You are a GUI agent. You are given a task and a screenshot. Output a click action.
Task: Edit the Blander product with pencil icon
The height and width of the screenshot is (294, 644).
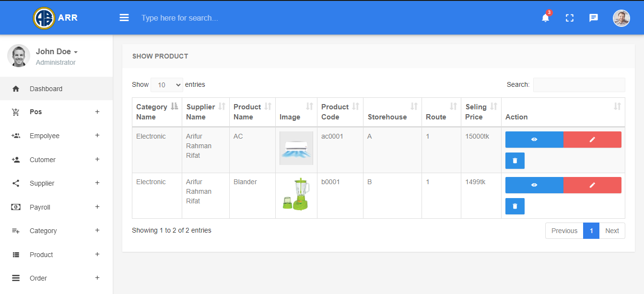[592, 185]
